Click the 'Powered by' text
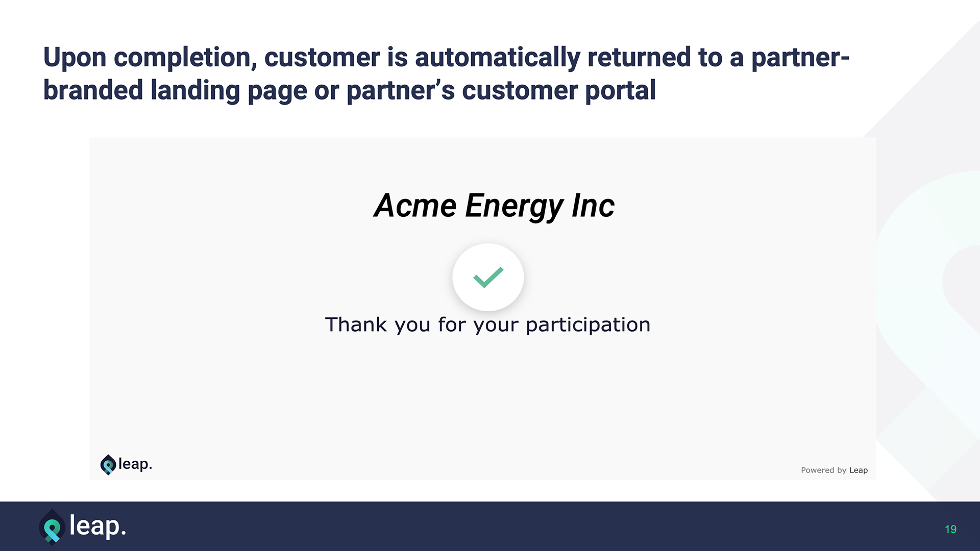The height and width of the screenshot is (551, 980). coord(823,470)
